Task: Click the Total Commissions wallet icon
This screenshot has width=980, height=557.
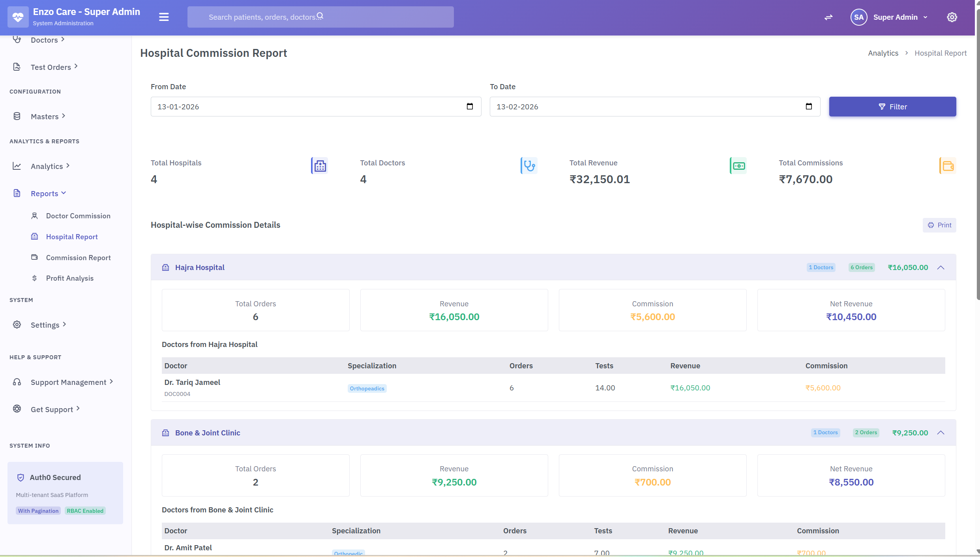Action: 947,166
